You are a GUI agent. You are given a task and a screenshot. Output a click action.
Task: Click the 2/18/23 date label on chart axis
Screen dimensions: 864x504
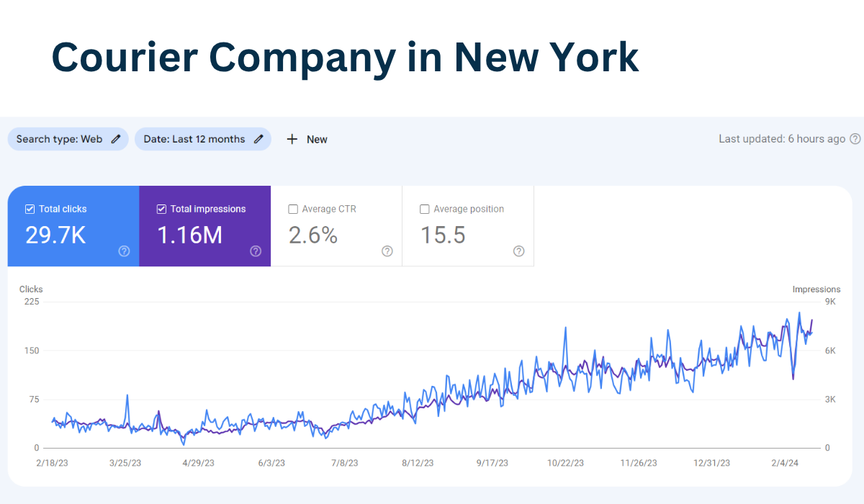click(x=52, y=463)
